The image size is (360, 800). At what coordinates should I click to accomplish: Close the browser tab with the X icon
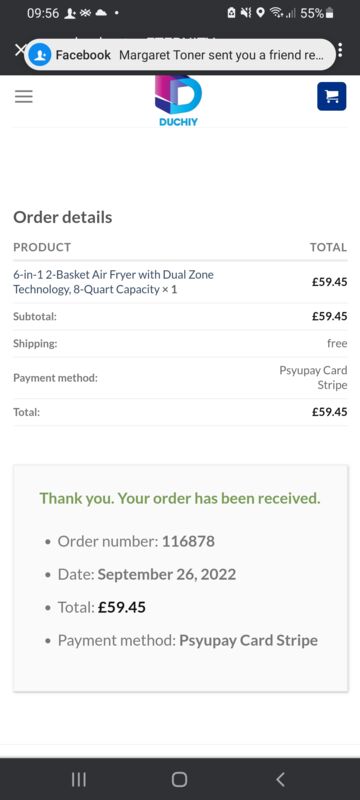[19, 50]
